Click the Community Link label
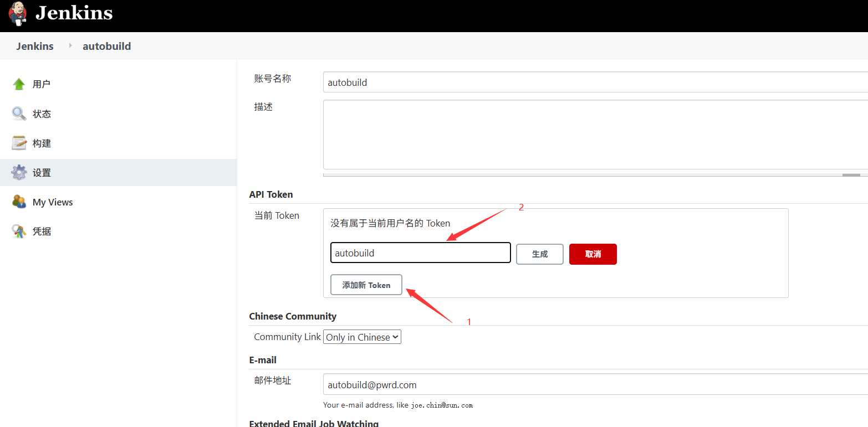The image size is (868, 427). 287,337
